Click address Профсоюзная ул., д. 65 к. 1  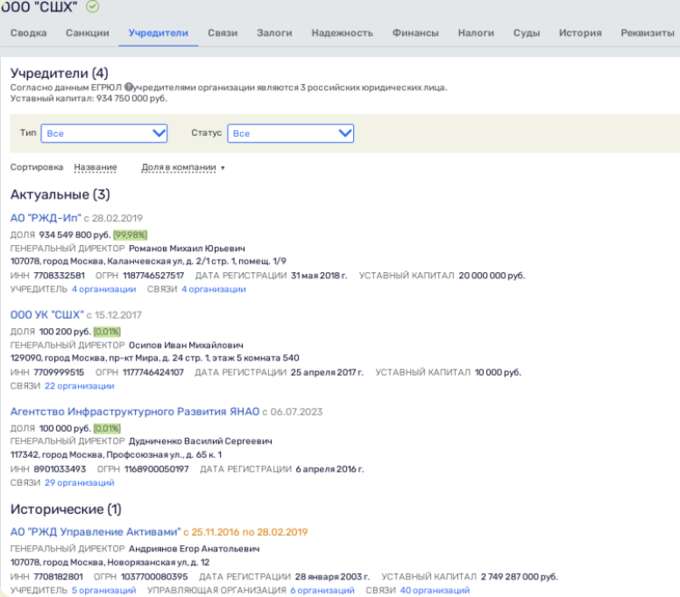164,455
